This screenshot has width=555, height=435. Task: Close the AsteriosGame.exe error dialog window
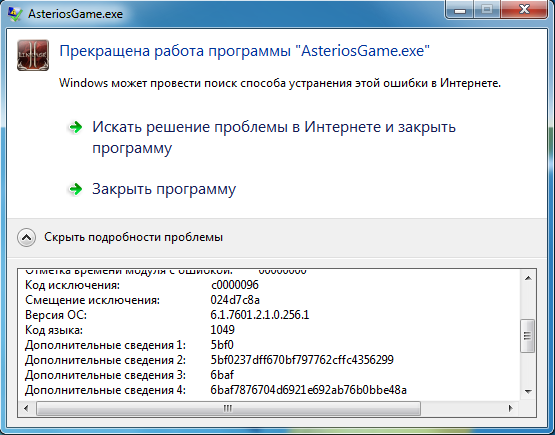point(524,10)
